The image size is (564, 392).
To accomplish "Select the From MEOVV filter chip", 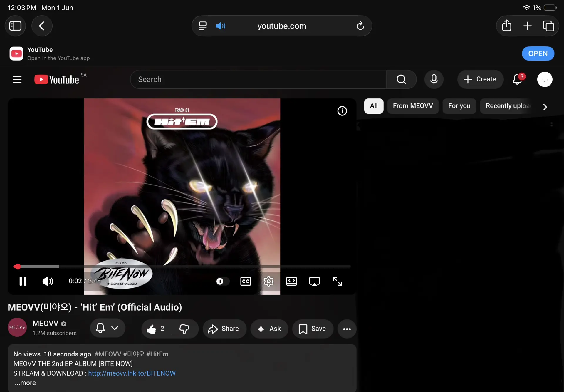I will pyautogui.click(x=413, y=106).
